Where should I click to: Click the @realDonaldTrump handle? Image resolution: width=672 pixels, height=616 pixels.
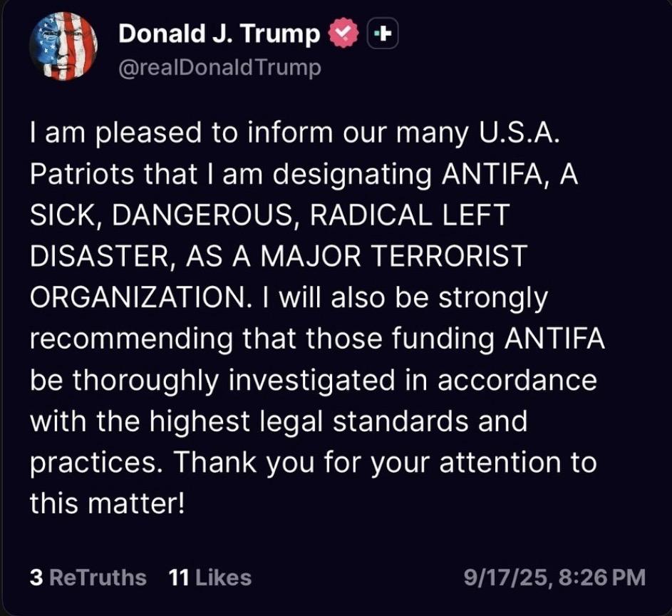(x=219, y=68)
